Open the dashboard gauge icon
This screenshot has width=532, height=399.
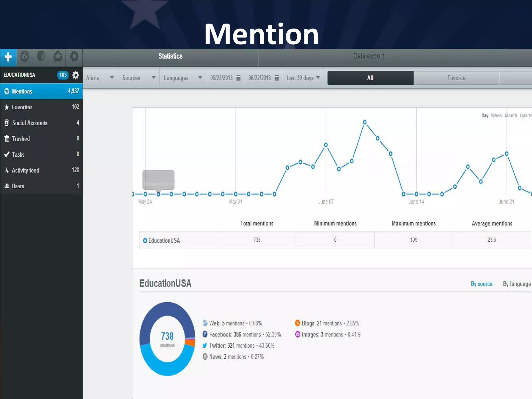pyautogui.click(x=25, y=57)
